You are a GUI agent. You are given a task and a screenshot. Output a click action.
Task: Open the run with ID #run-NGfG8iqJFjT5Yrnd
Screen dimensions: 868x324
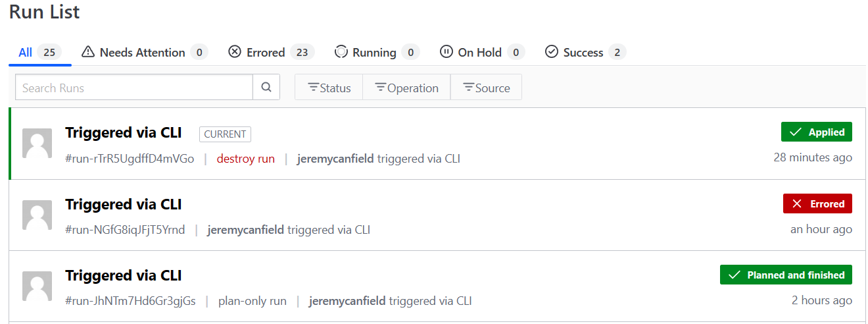[125, 230]
